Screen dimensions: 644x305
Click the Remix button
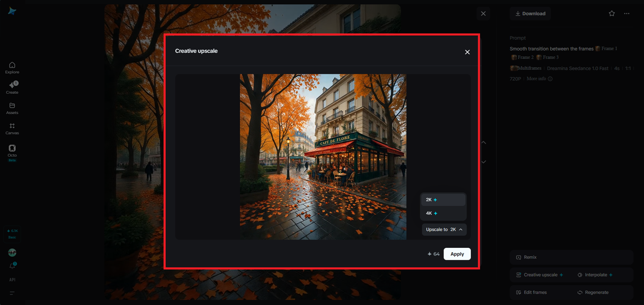click(x=572, y=257)
